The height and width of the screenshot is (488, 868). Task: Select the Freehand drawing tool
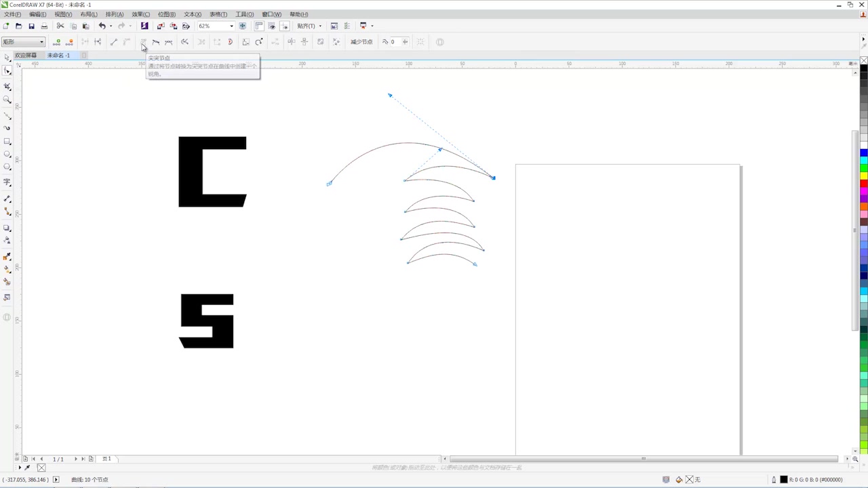pos(7,116)
